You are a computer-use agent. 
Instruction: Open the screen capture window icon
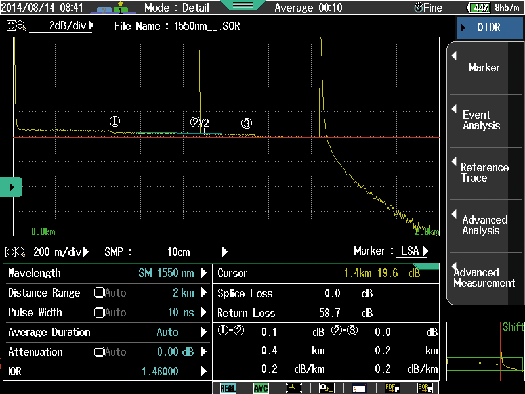click(x=359, y=388)
